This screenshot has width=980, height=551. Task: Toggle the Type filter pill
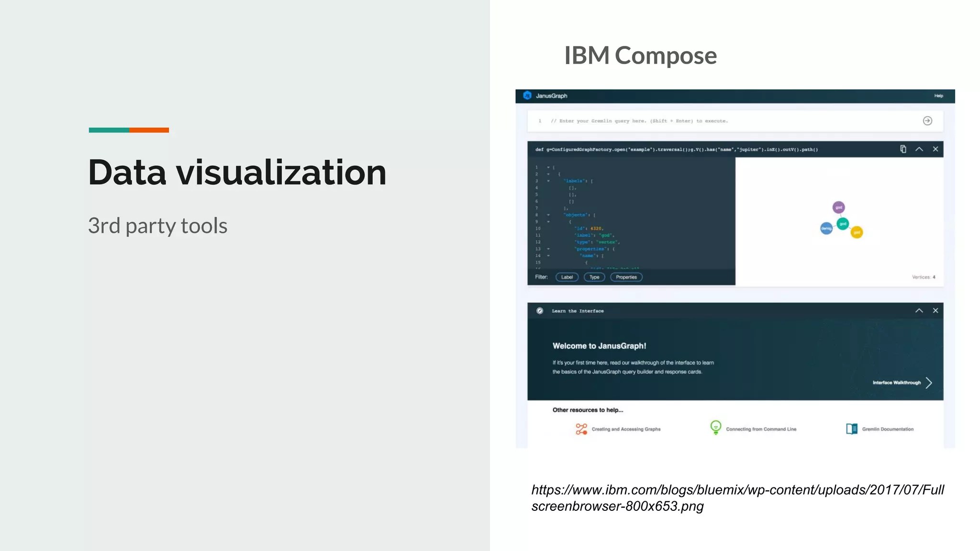(594, 277)
